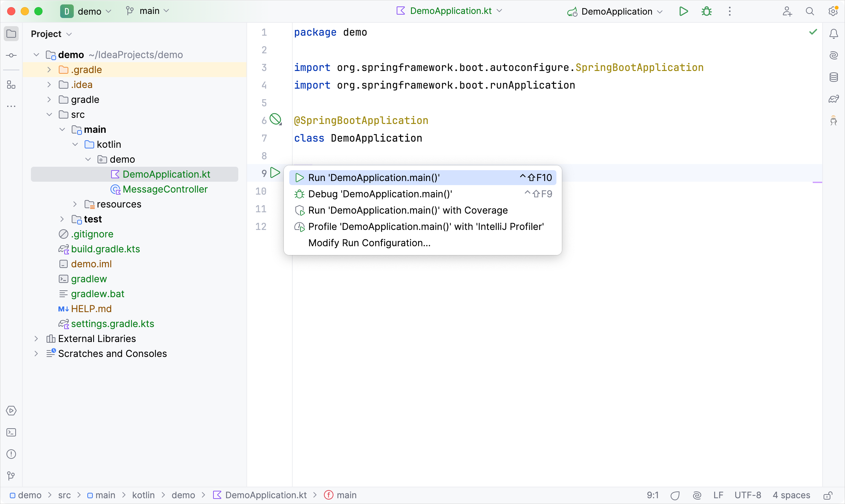Open the Commit tool window icon
This screenshot has height=504, width=845.
point(11,55)
